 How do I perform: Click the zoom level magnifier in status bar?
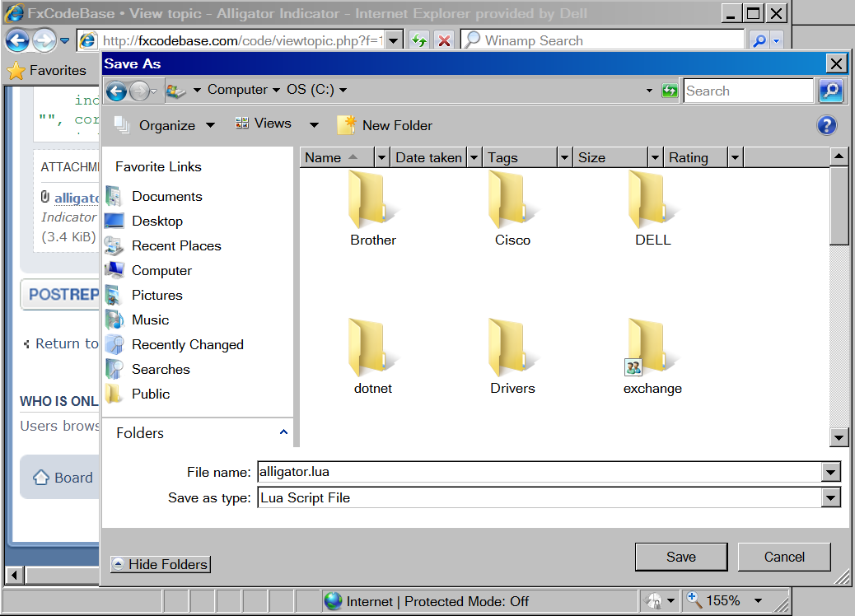point(694,600)
